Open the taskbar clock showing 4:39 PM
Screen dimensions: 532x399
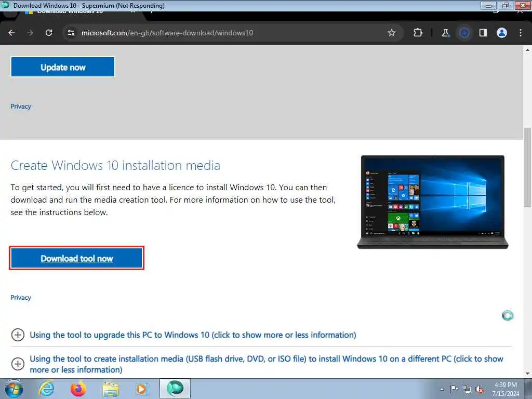(x=506, y=389)
